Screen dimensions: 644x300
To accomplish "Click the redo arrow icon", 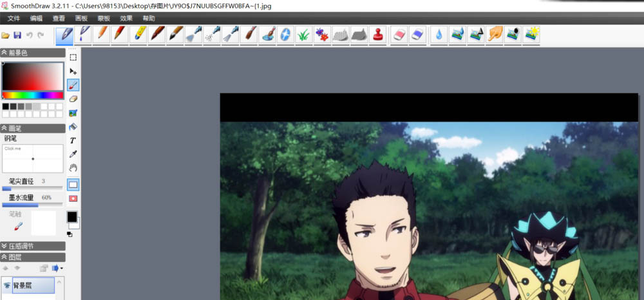I will click(41, 35).
